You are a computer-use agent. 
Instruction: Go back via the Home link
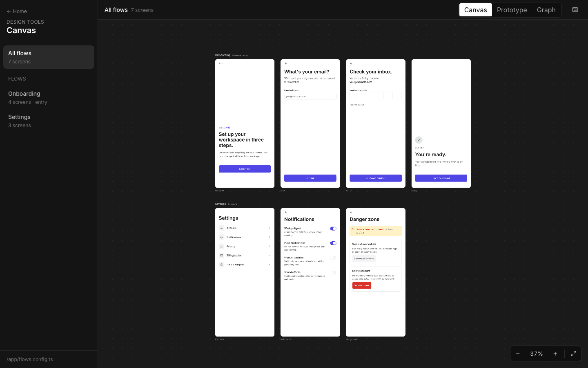pos(17,11)
